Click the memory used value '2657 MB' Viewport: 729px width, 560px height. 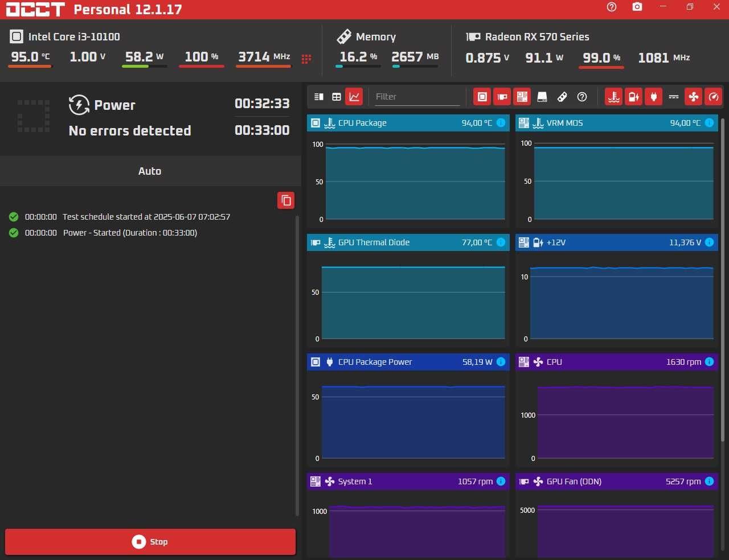pos(415,57)
